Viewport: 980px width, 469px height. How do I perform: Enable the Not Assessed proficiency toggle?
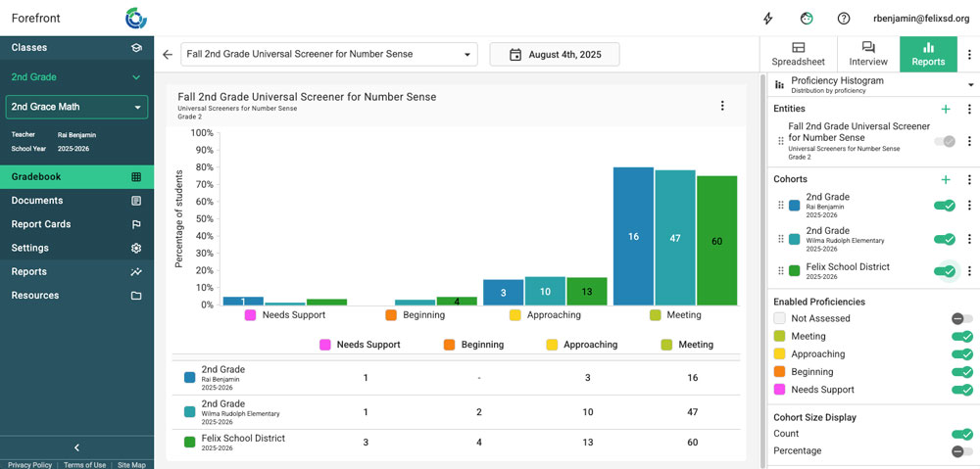961,319
